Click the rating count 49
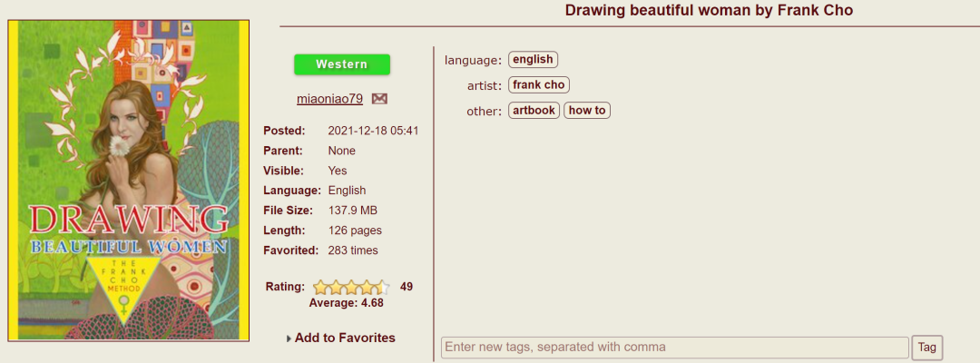Image resolution: width=980 pixels, height=363 pixels. point(407,288)
